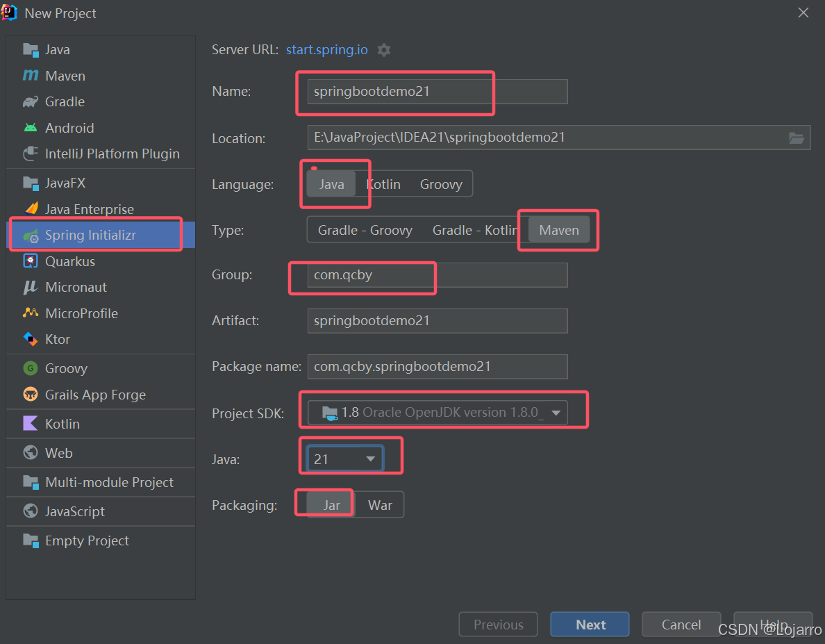Select Gradle generator in sidebar
Image resolution: width=825 pixels, height=644 pixels.
(x=101, y=101)
